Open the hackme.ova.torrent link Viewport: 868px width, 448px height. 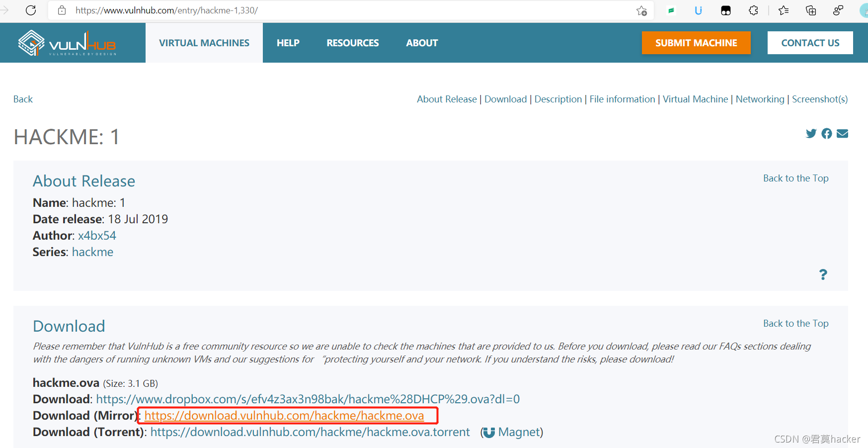click(x=310, y=432)
